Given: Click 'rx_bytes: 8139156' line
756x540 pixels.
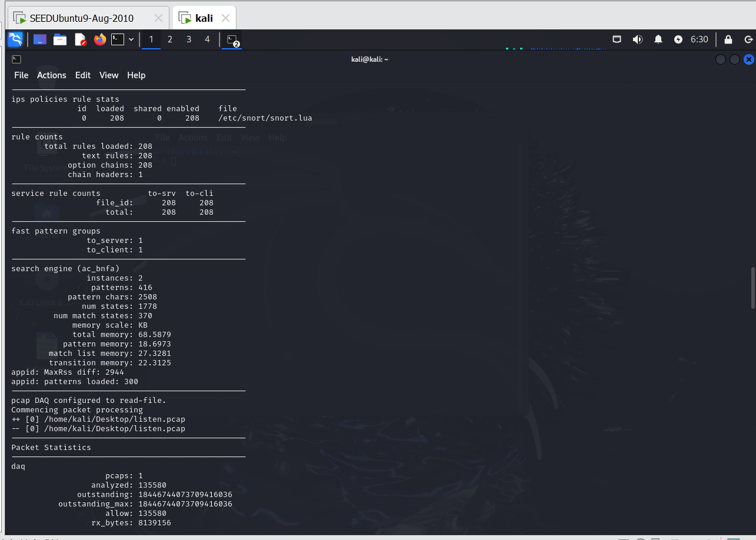Looking at the screenshot, I should [131, 523].
